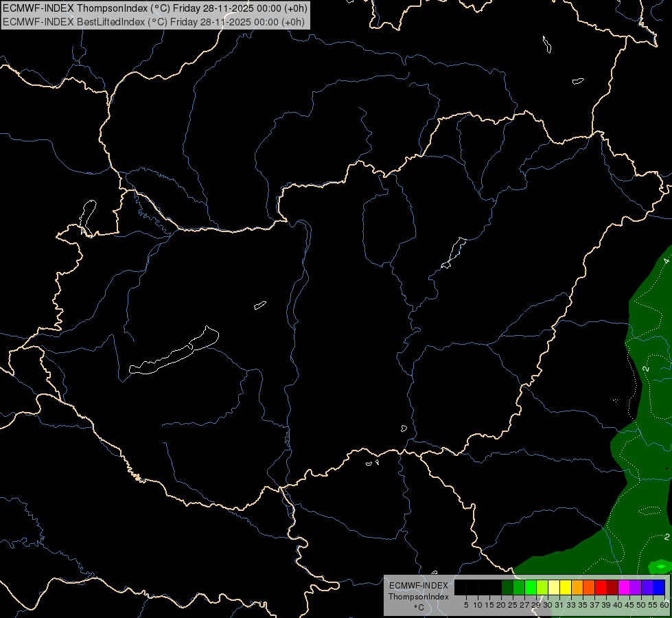This screenshot has width=672, height=618.
Task: Select the orange-red 35-37 legend swatch
Action: click(589, 588)
